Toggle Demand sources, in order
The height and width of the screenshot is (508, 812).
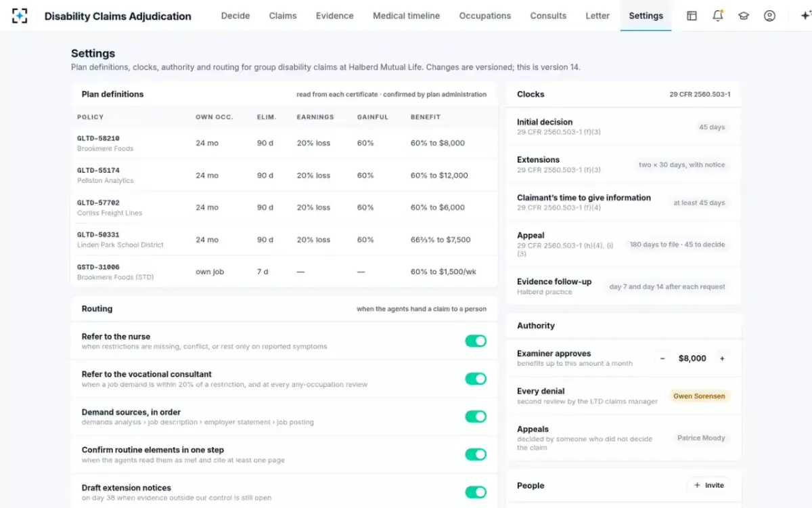pos(476,417)
